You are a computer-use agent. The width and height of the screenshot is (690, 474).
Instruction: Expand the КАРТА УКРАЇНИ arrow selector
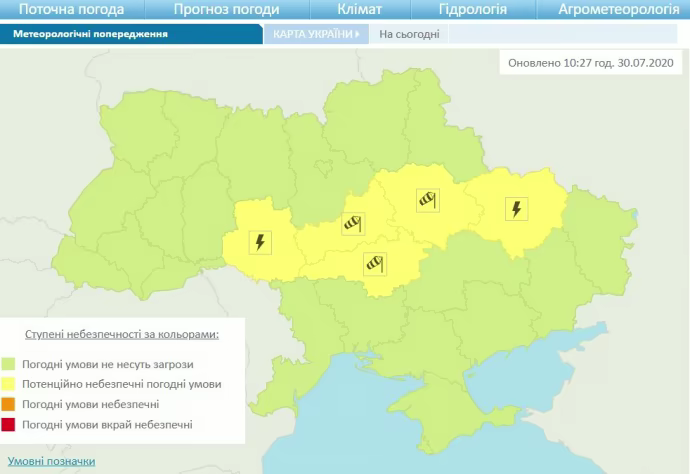[316, 33]
